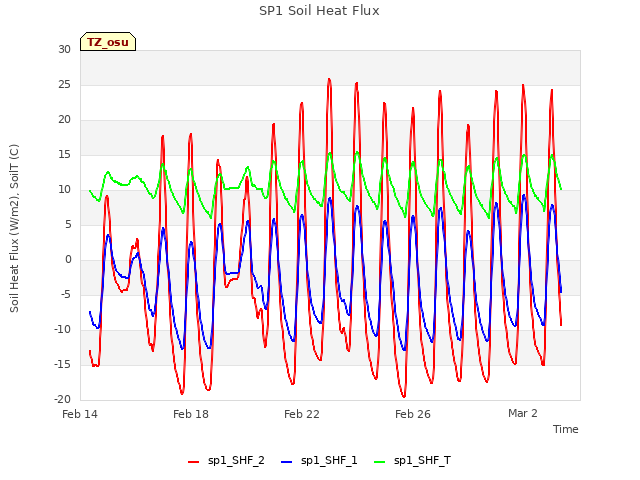Click the Feb 14 x-axis label

coord(80,414)
